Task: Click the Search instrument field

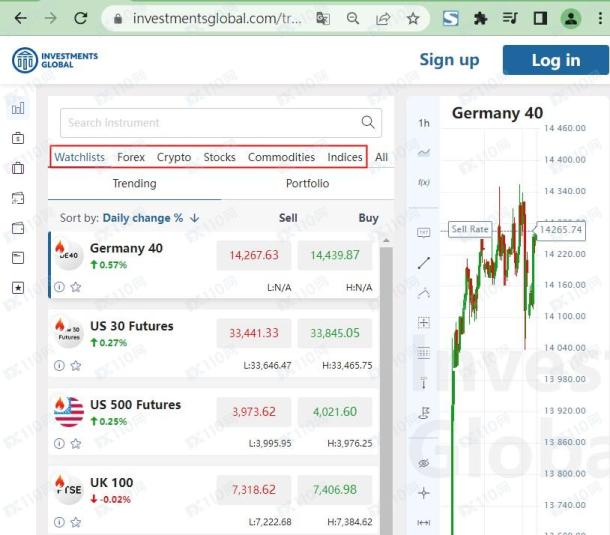Action: 221,123
